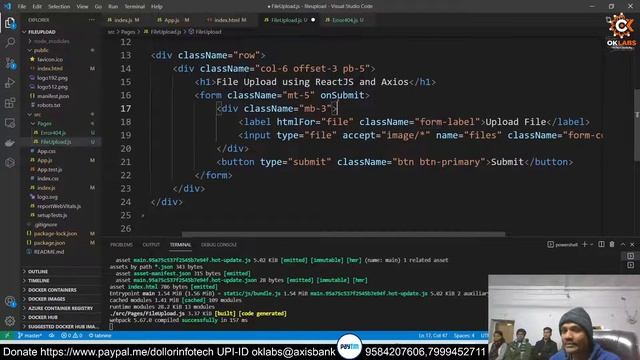Open the File menu

(x=22, y=7)
